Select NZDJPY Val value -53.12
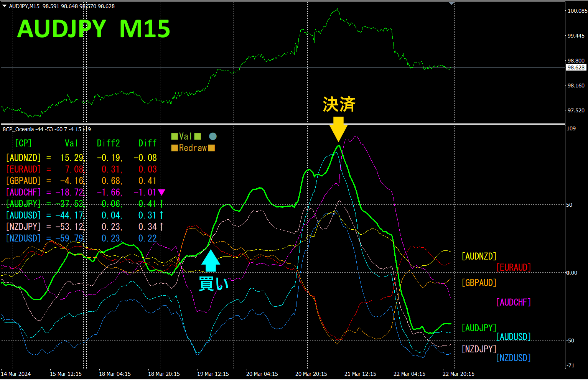 70,227
